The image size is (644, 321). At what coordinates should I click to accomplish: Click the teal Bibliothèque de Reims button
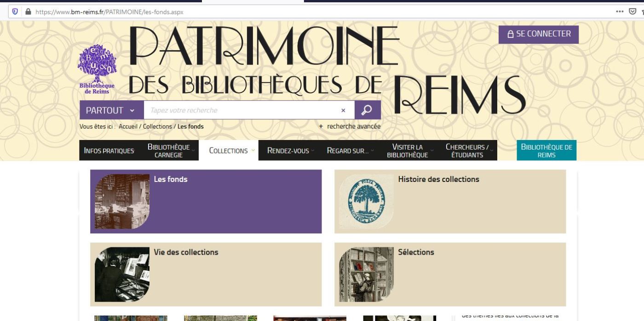point(546,151)
